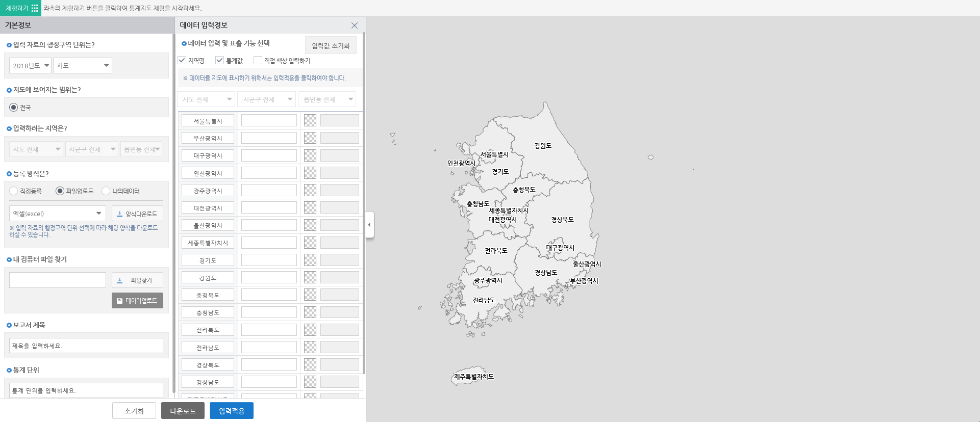Click the 충청북도 region name cell
Screen dimensions: 980x422
click(x=208, y=295)
